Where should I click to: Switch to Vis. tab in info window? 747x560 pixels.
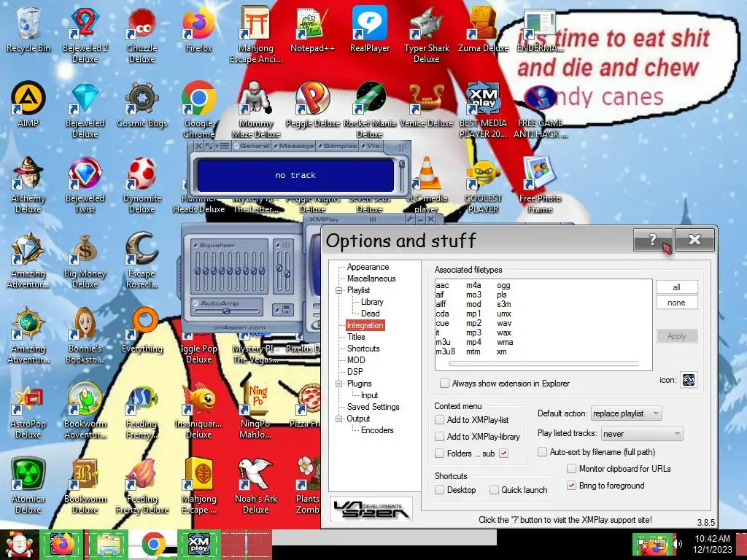tap(371, 146)
